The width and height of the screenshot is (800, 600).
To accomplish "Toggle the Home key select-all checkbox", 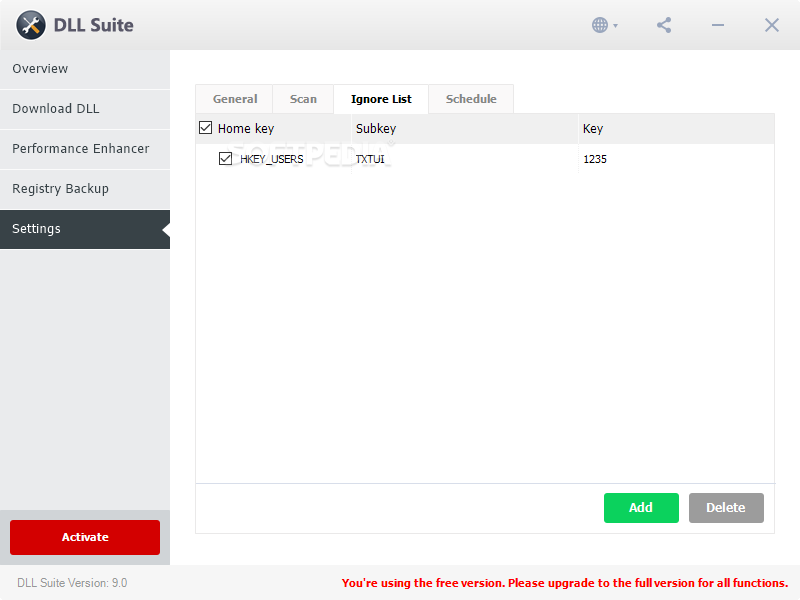I will 206,128.
